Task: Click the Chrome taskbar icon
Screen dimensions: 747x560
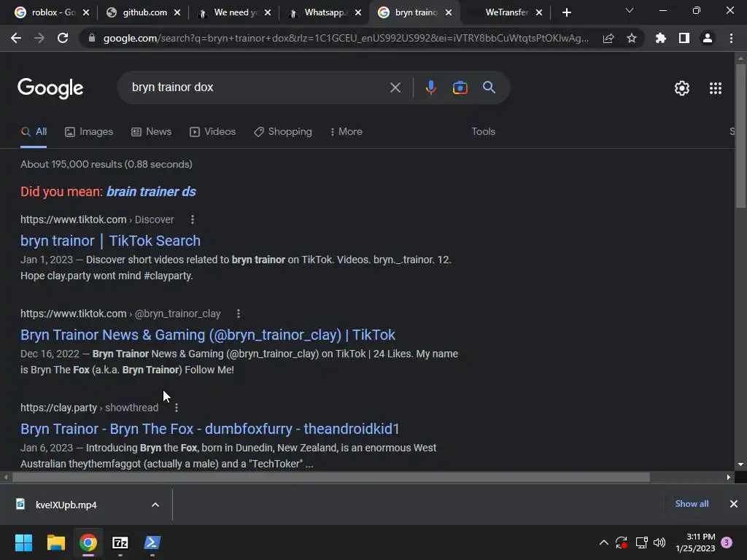Action: coord(88,542)
